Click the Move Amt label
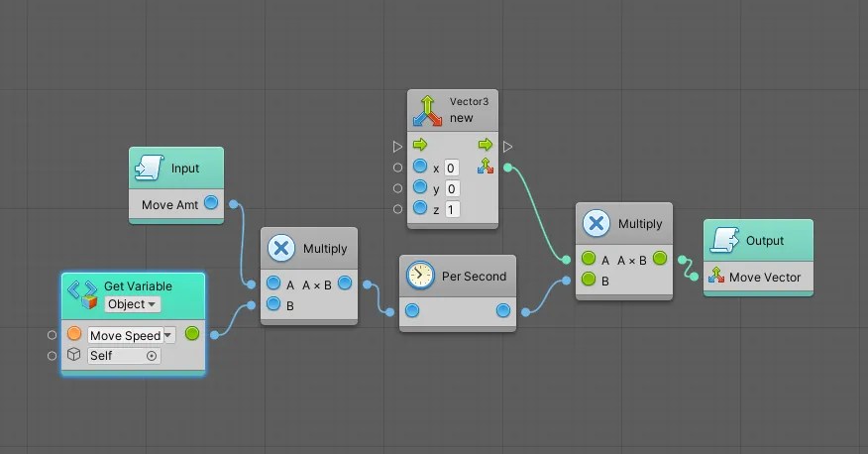The image size is (868, 454). (x=170, y=205)
